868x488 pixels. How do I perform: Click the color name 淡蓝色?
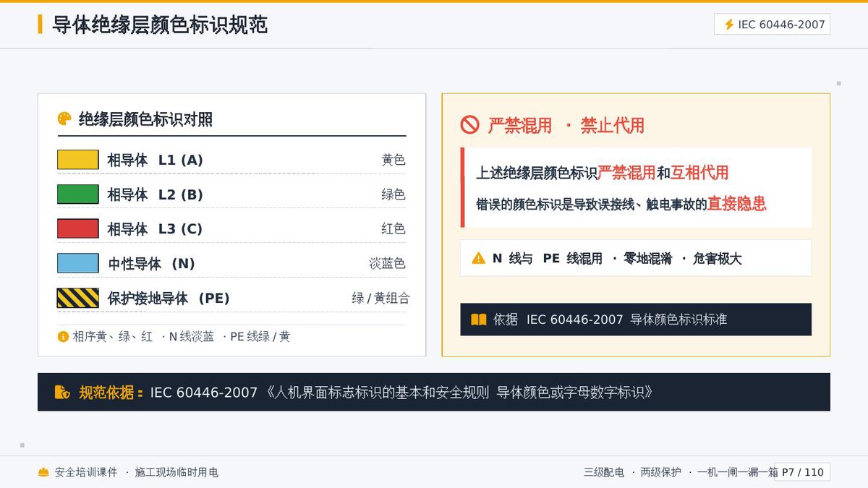(387, 263)
